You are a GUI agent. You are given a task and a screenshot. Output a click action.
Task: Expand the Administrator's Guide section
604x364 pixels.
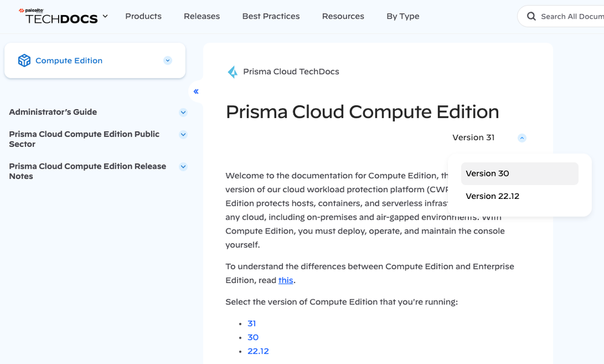183,112
